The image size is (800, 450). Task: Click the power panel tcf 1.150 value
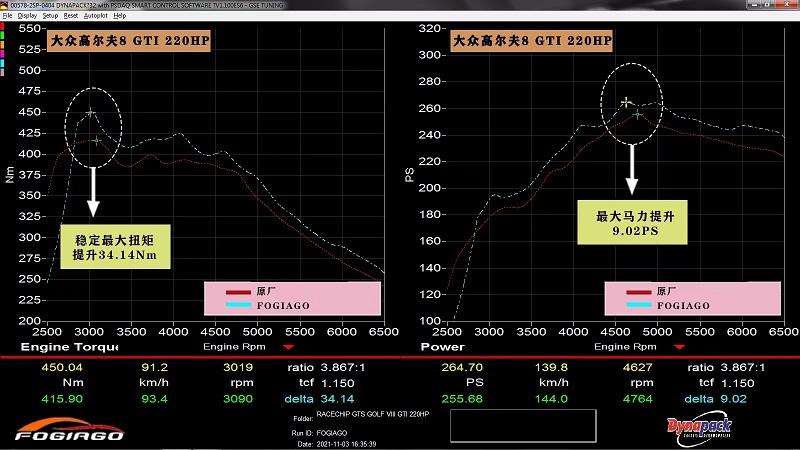(738, 383)
